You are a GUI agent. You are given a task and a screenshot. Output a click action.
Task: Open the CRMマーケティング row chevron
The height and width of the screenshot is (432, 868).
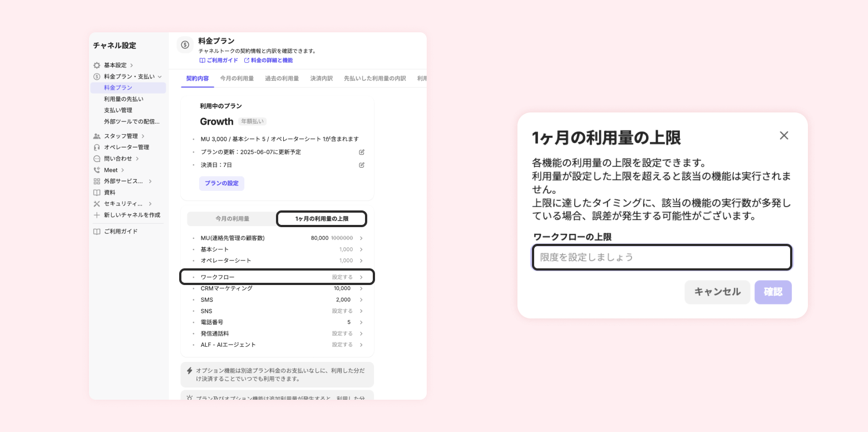[x=361, y=288]
